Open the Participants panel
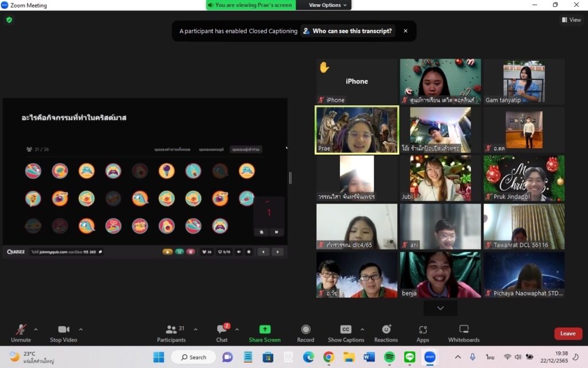This screenshot has height=368, width=588. (x=172, y=333)
